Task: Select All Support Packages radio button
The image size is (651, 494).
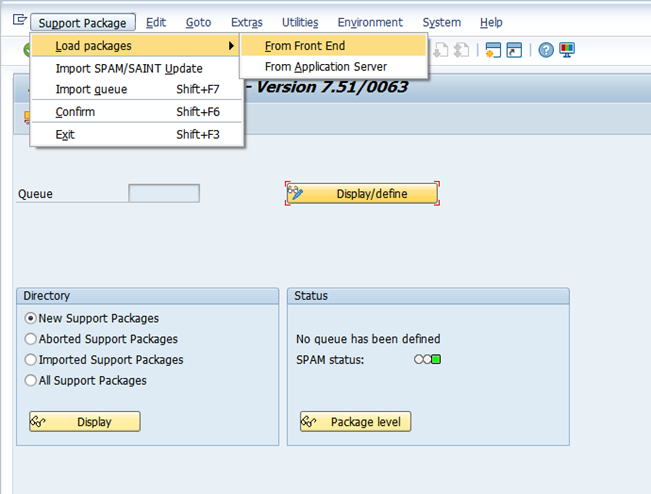Action: [x=30, y=380]
